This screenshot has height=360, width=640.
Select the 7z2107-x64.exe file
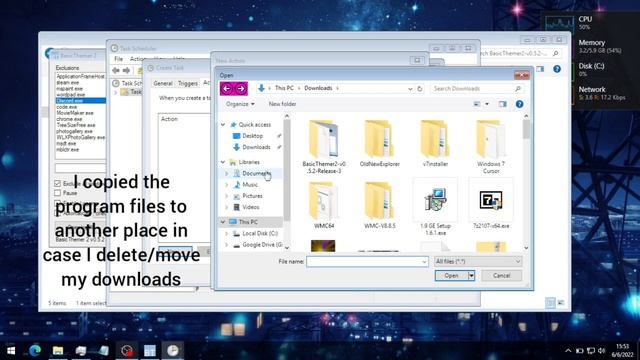click(x=491, y=205)
